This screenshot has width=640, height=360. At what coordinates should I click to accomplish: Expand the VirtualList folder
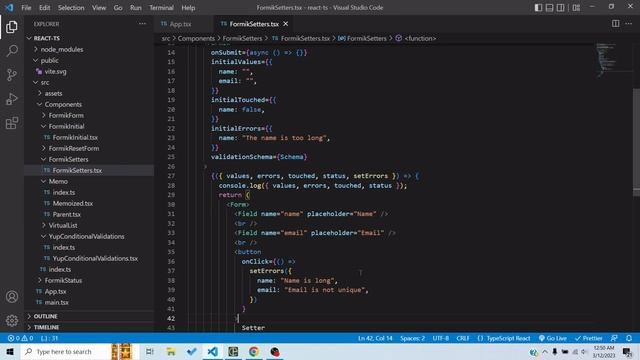coord(89,225)
